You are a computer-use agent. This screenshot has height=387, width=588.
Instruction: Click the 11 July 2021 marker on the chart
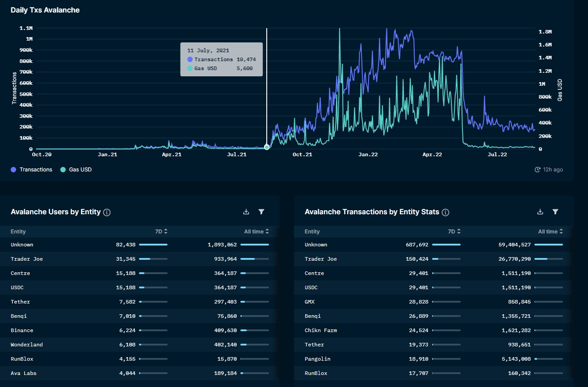point(267,146)
